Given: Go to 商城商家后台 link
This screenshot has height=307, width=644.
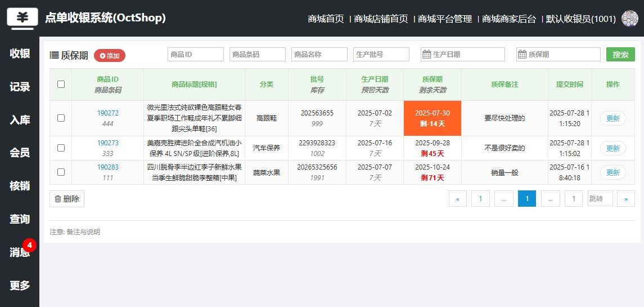Looking at the screenshot, I should 509,19.
